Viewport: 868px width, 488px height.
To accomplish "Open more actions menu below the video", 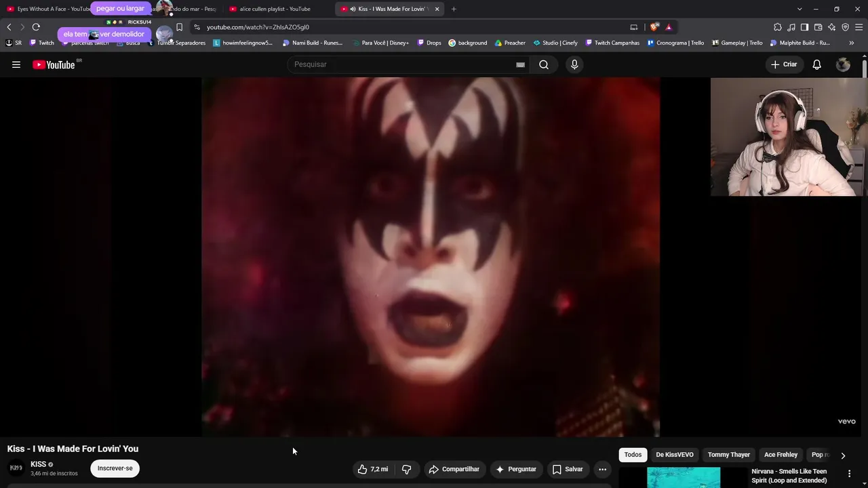I will click(x=602, y=469).
